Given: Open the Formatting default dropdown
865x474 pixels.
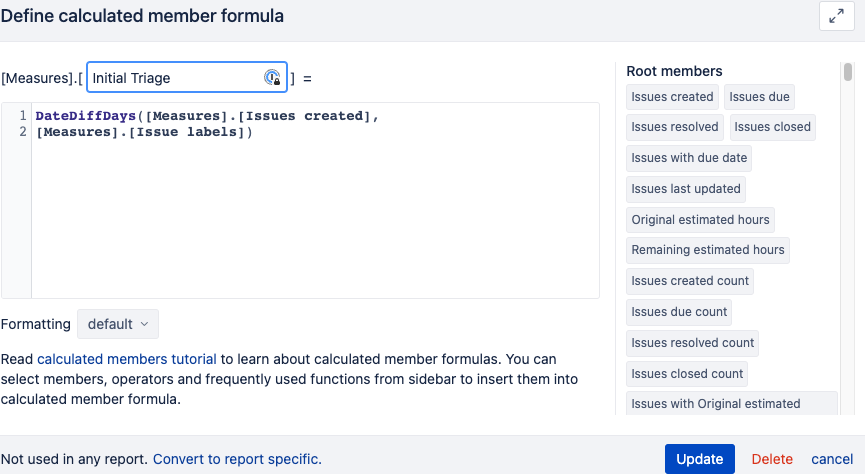Looking at the screenshot, I should tap(118, 324).
